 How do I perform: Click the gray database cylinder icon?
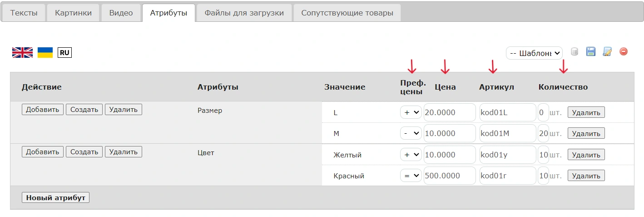(x=575, y=52)
